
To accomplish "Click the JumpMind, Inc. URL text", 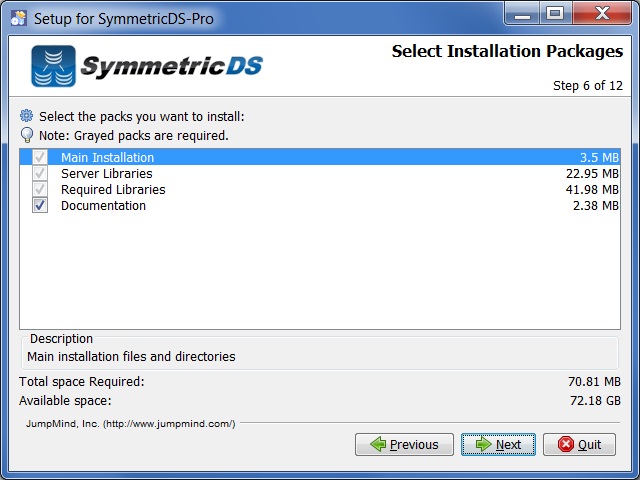I will coord(131,424).
